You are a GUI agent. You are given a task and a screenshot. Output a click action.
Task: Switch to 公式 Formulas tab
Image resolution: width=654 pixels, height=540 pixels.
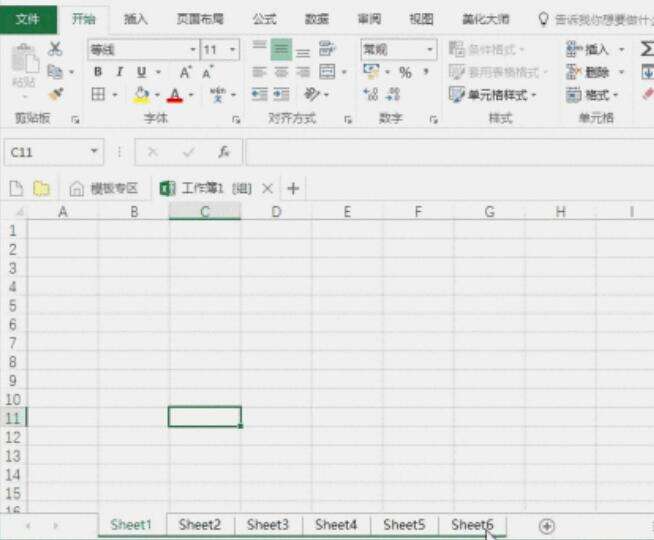coord(264,19)
